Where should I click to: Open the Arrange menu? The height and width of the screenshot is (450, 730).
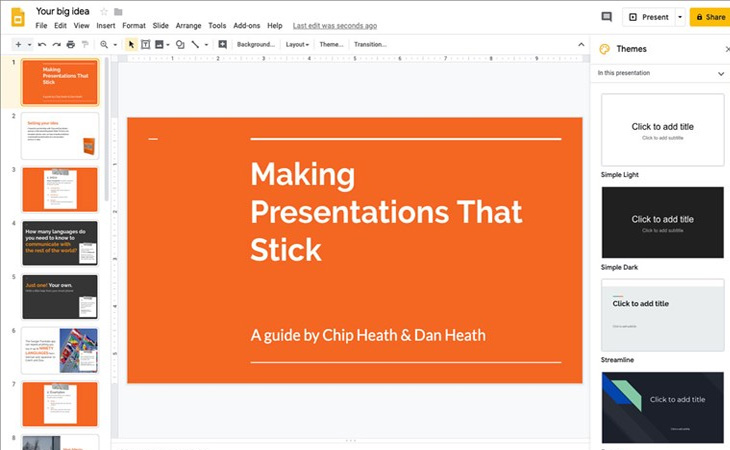(189, 26)
